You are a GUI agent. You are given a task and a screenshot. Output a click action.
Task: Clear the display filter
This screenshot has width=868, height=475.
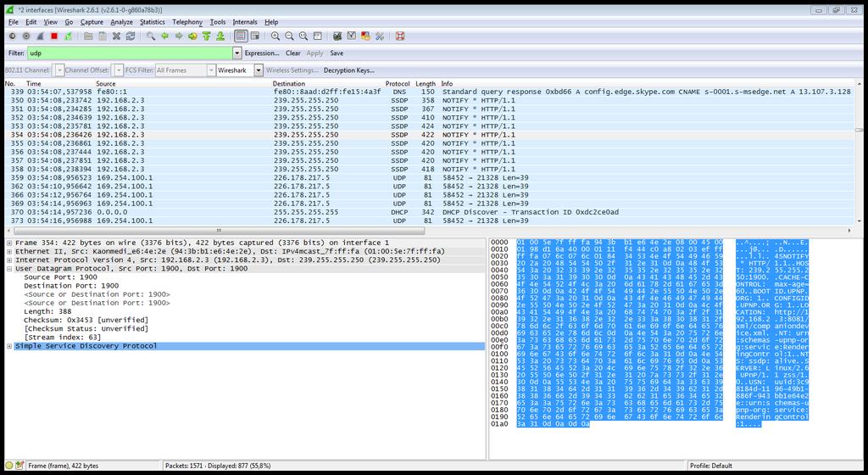tap(292, 53)
